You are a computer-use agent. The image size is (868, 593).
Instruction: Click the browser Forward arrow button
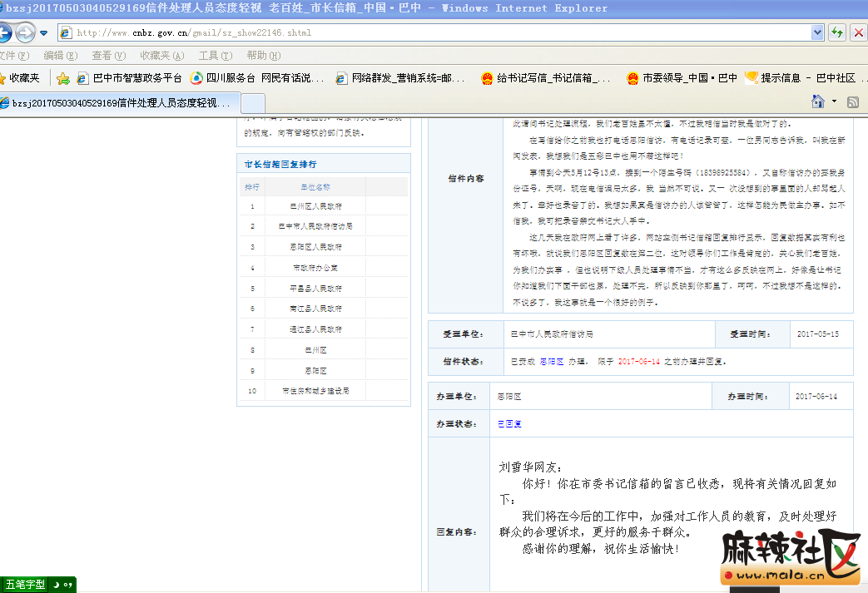[25, 33]
